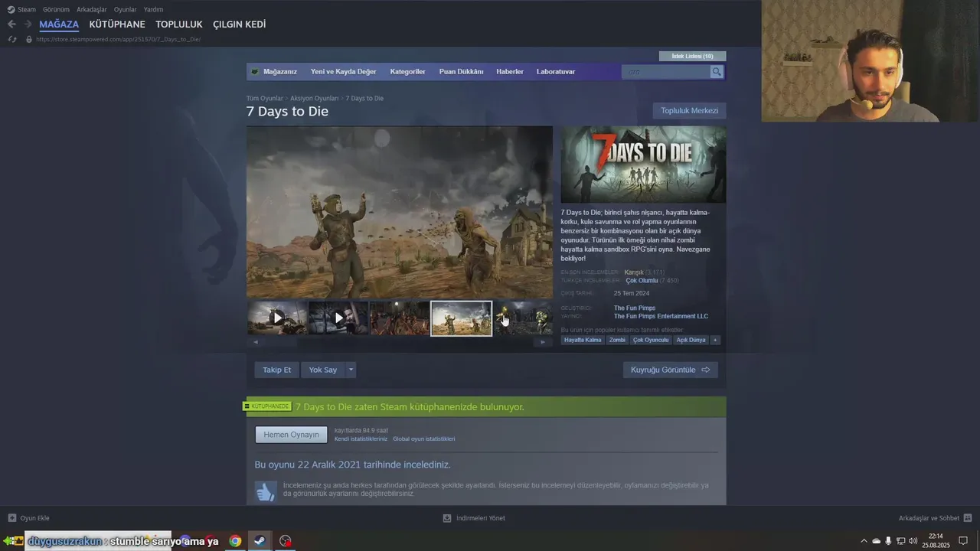Select the third screenshot thumbnail with zombie horde

pos(400,318)
